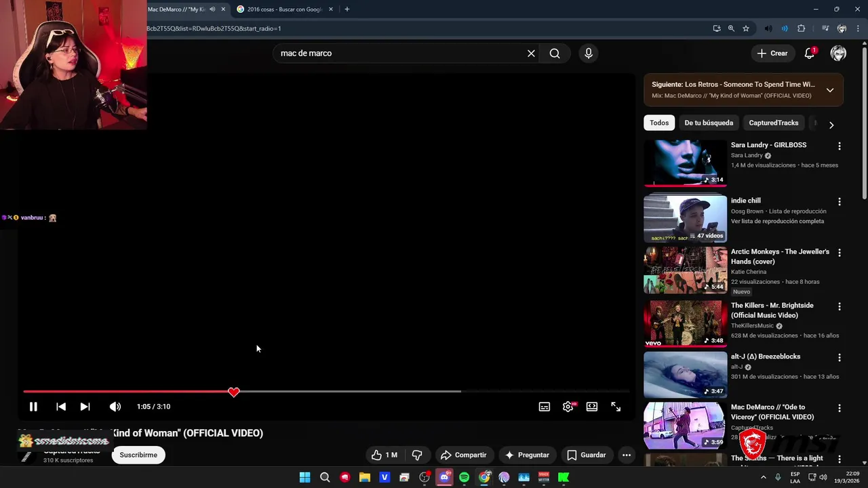Dislike the video with thumbs down
Image resolution: width=868 pixels, height=488 pixels.
[x=417, y=455]
